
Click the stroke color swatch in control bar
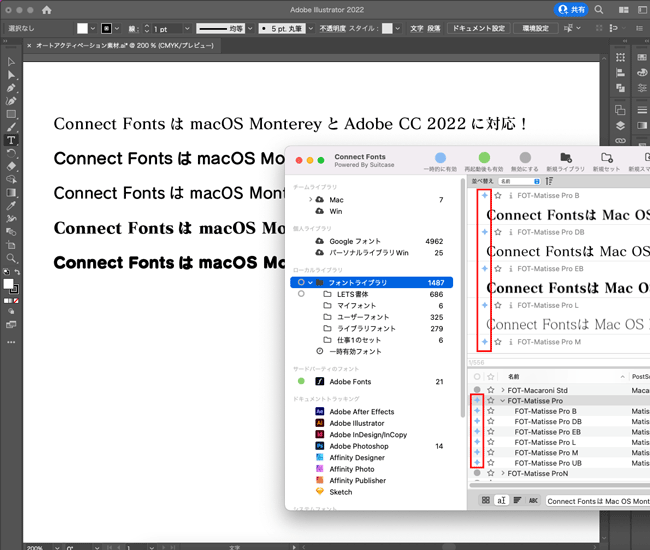107,28
